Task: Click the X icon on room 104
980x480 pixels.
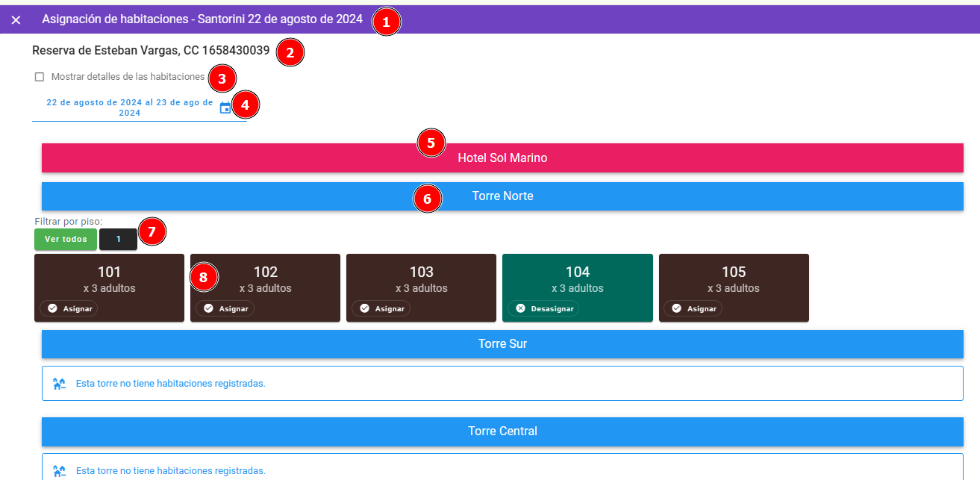Action: (x=520, y=308)
